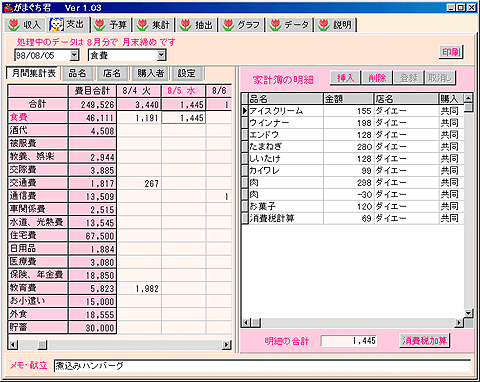Click the tulip icon on データ tab
480x382 pixels.
[275, 25]
